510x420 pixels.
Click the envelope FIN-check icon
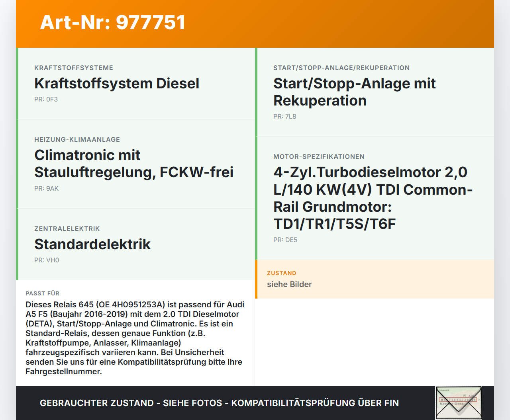tap(459, 403)
